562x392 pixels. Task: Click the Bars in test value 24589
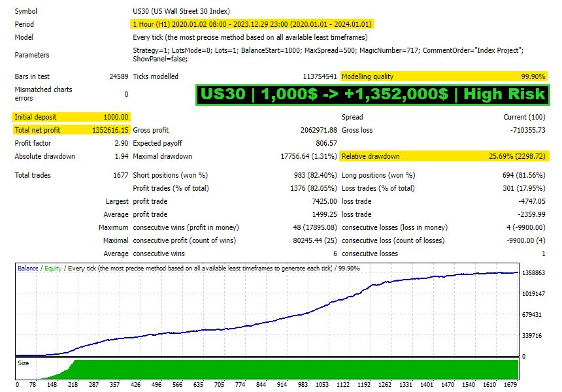pos(119,76)
